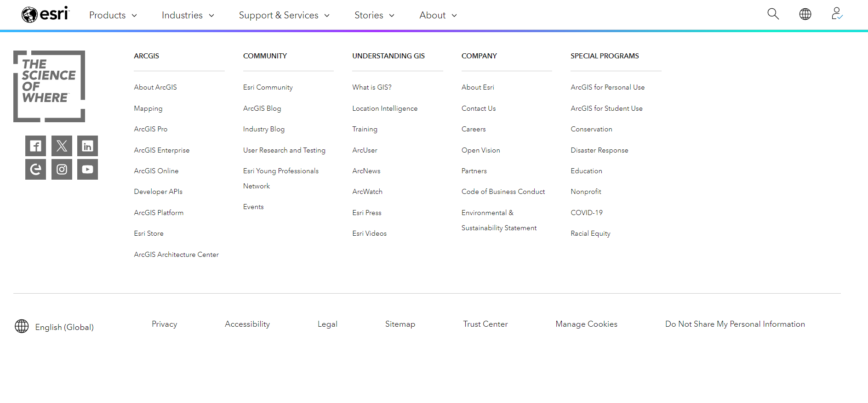Open What is GIS? link
This screenshot has height=403, width=868.
tap(372, 87)
